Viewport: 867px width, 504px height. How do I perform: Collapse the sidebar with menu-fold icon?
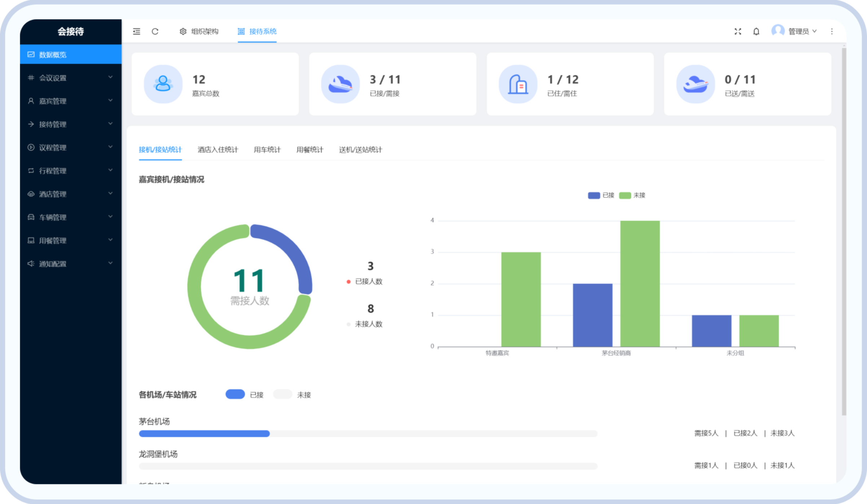(136, 31)
